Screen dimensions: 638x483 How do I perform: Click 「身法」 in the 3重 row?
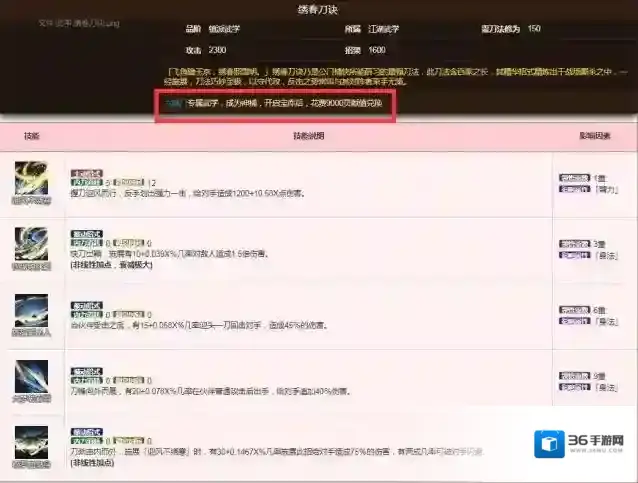click(607, 256)
